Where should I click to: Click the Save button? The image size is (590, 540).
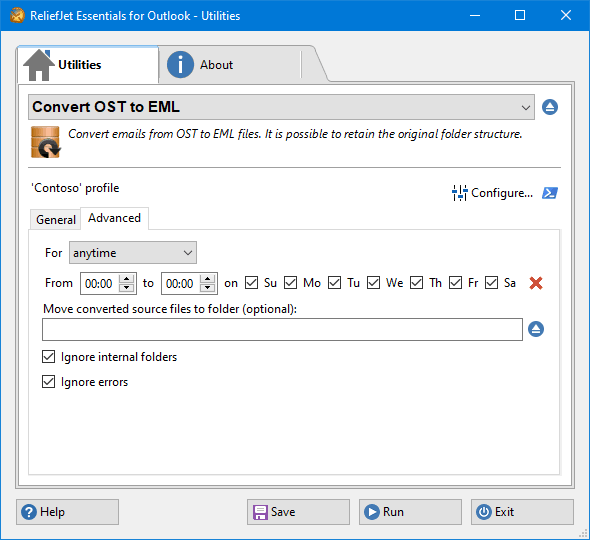click(298, 512)
